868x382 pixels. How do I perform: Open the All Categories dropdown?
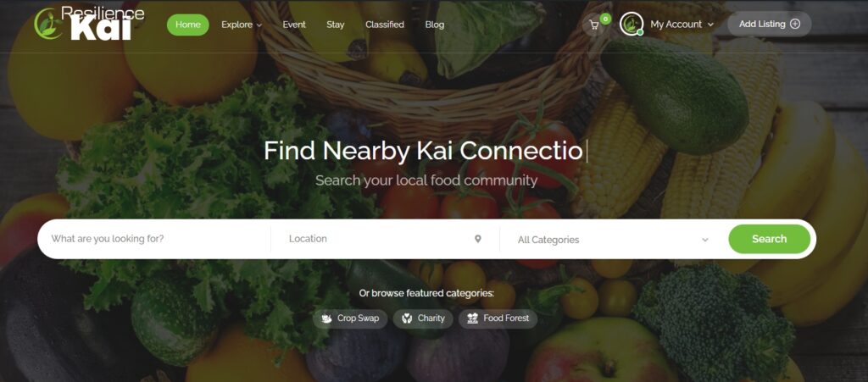click(613, 240)
